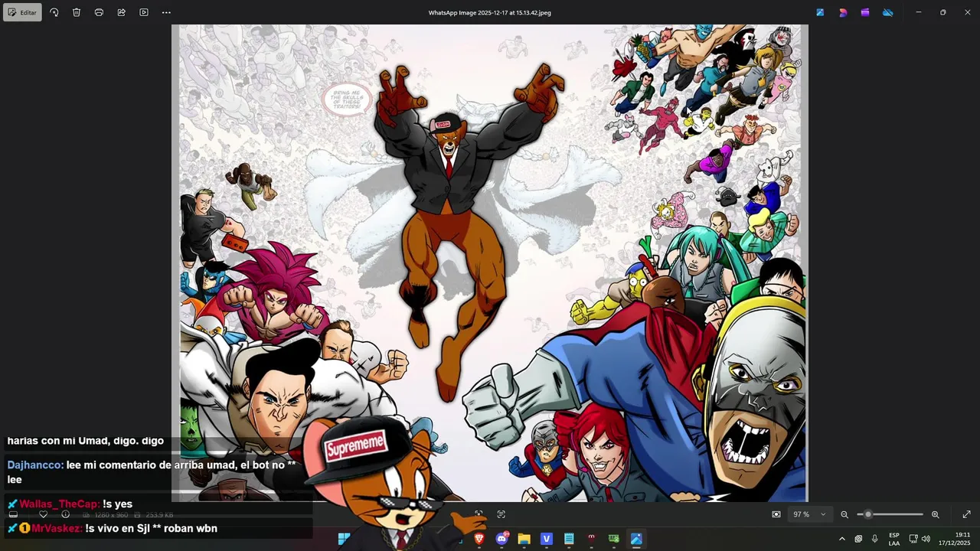Open Brave browser from taskbar
This screenshot has height=551, width=980.
[479, 539]
